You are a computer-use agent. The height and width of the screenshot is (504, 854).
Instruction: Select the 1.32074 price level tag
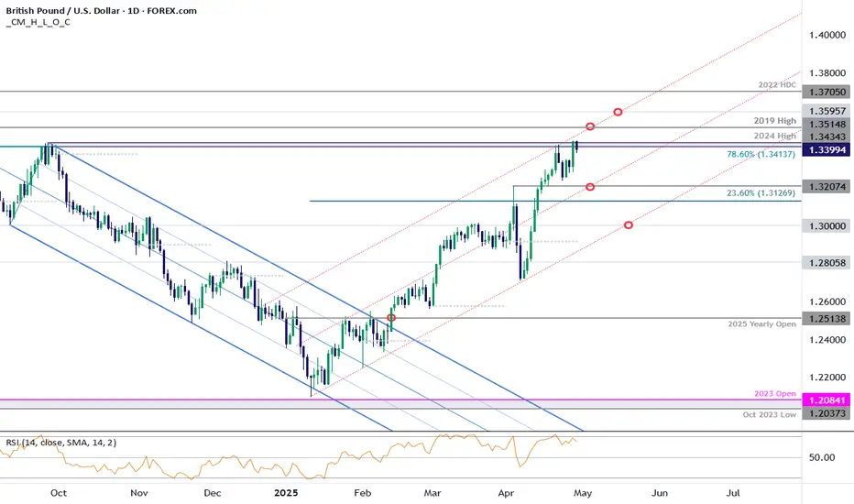click(x=827, y=187)
